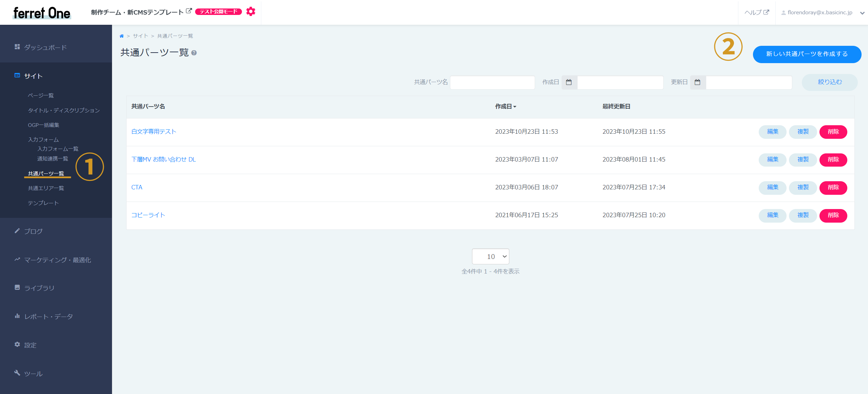Click the ferret One logo
Image resolution: width=868 pixels, height=394 pixels.
[x=42, y=13]
